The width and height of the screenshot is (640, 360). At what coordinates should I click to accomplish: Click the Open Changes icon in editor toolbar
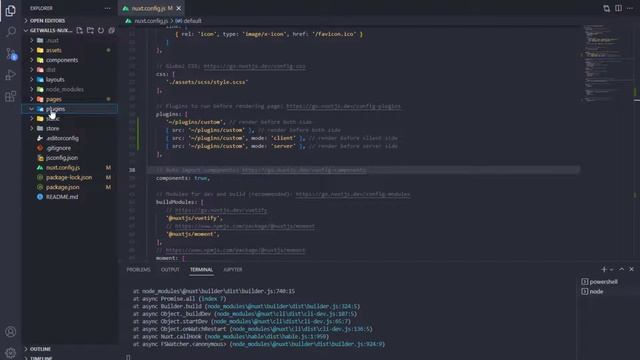[x=607, y=8]
